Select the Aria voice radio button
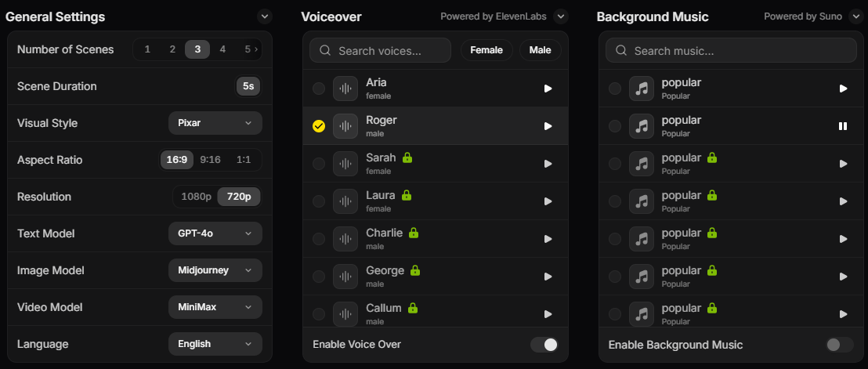Screen dimensions: 868x369 (319, 89)
